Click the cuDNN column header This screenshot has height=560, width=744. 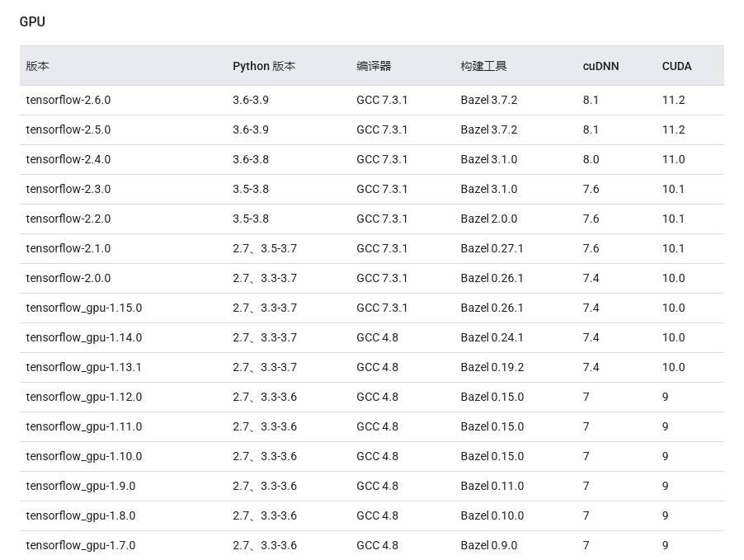pos(600,66)
